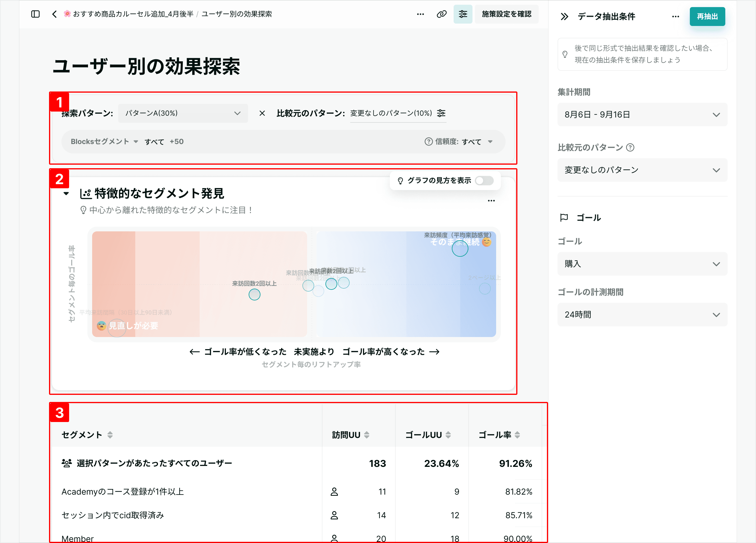
Task: Go back using the left chevron arrow
Action: 55,14
